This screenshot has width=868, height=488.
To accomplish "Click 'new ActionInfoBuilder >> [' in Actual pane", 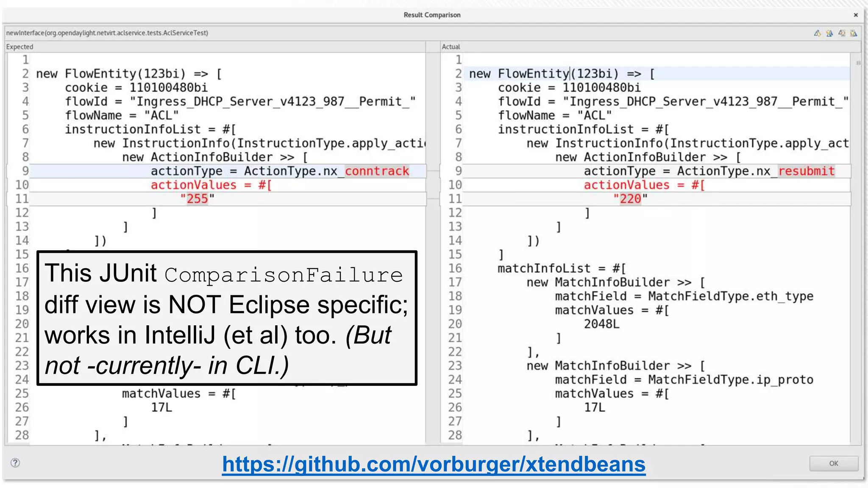I will tap(648, 157).
